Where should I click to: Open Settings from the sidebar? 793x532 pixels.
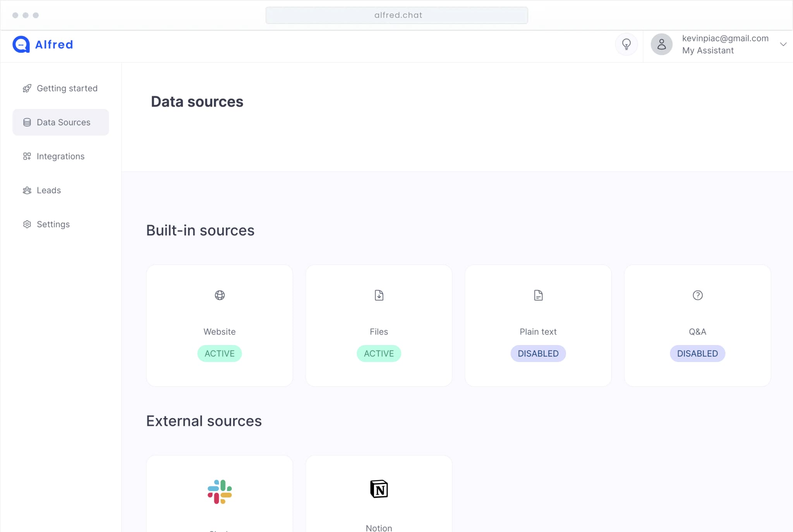[x=53, y=224]
